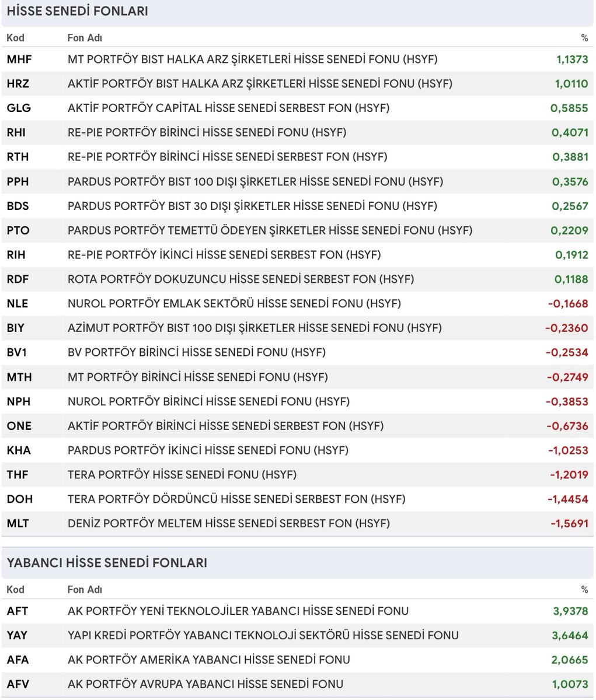Select the MHF fund code

click(x=19, y=60)
